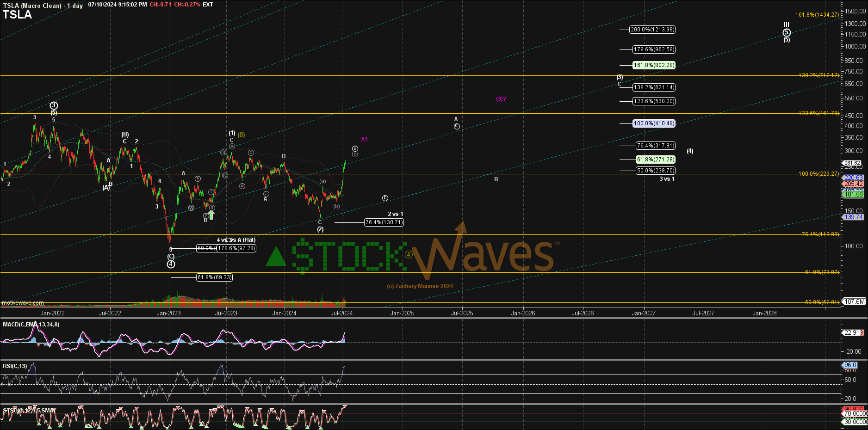
Task: Click the 107.6M volume tag
Action: (854, 301)
